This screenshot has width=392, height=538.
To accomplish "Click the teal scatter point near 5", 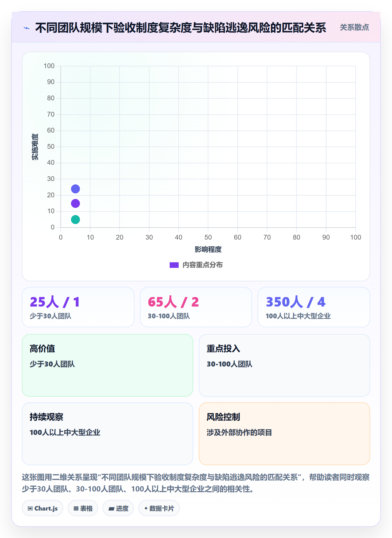I will click(75, 219).
